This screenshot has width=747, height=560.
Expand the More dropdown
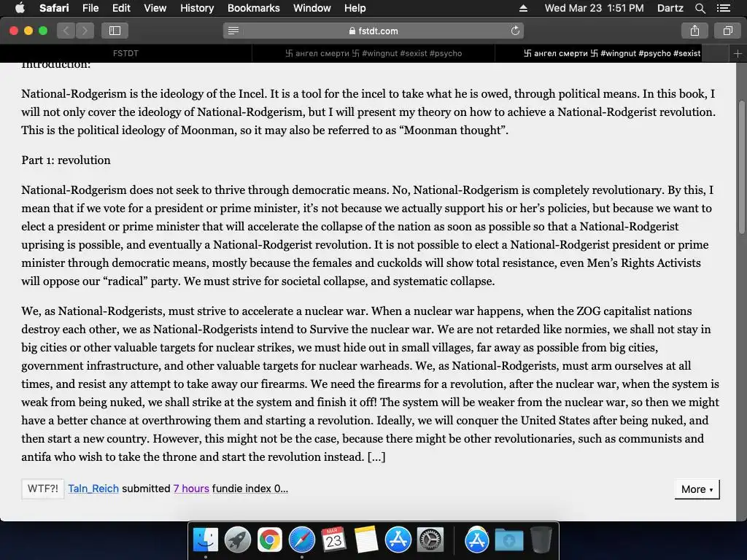pyautogui.click(x=697, y=489)
